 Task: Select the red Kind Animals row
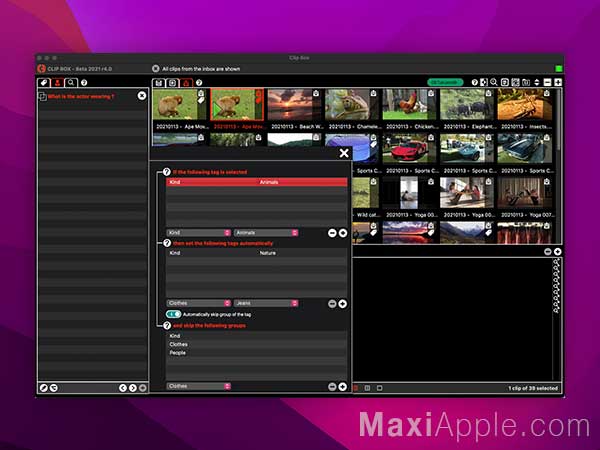pyautogui.click(x=257, y=182)
